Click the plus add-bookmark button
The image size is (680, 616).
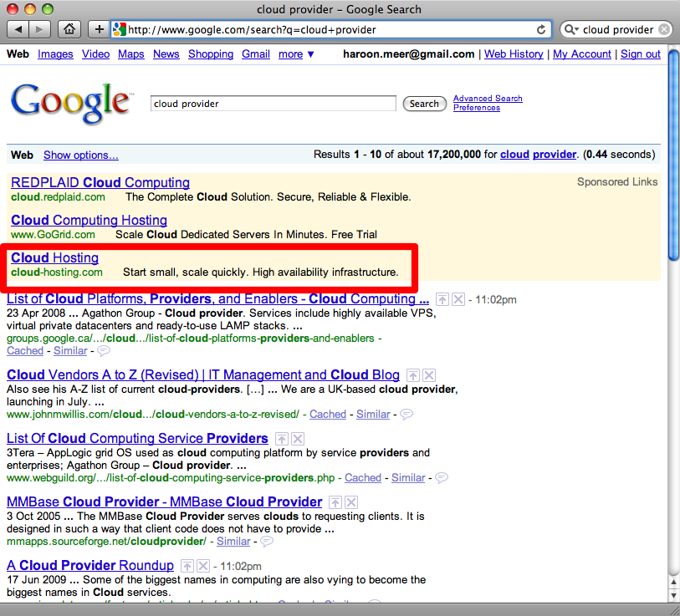tap(100, 29)
